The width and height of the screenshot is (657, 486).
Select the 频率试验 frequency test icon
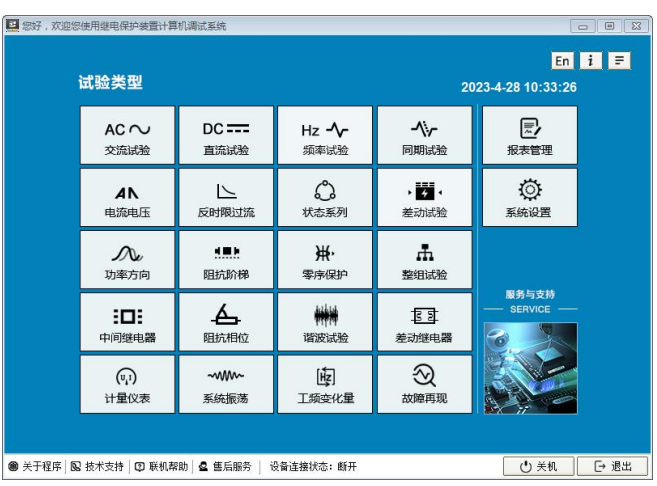[x=325, y=136]
